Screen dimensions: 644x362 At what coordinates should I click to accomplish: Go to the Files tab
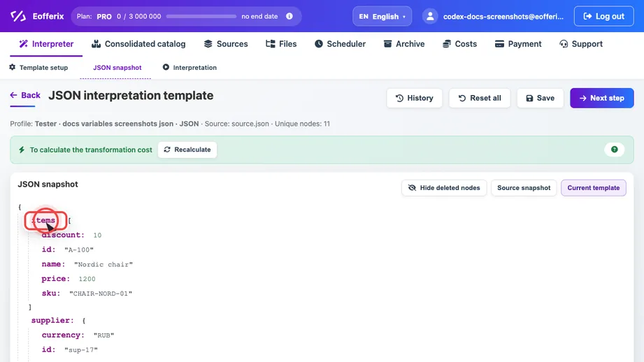pos(281,44)
